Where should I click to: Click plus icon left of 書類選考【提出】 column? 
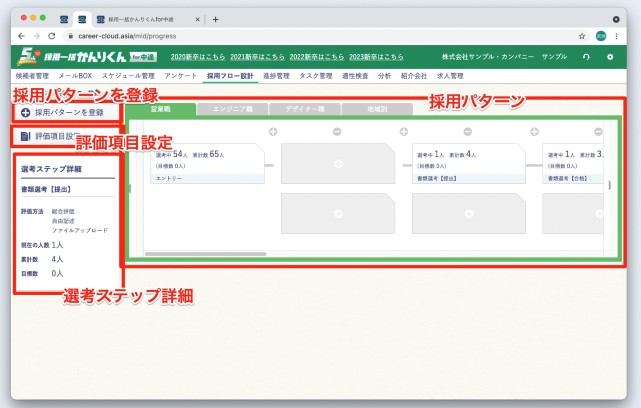(x=404, y=132)
